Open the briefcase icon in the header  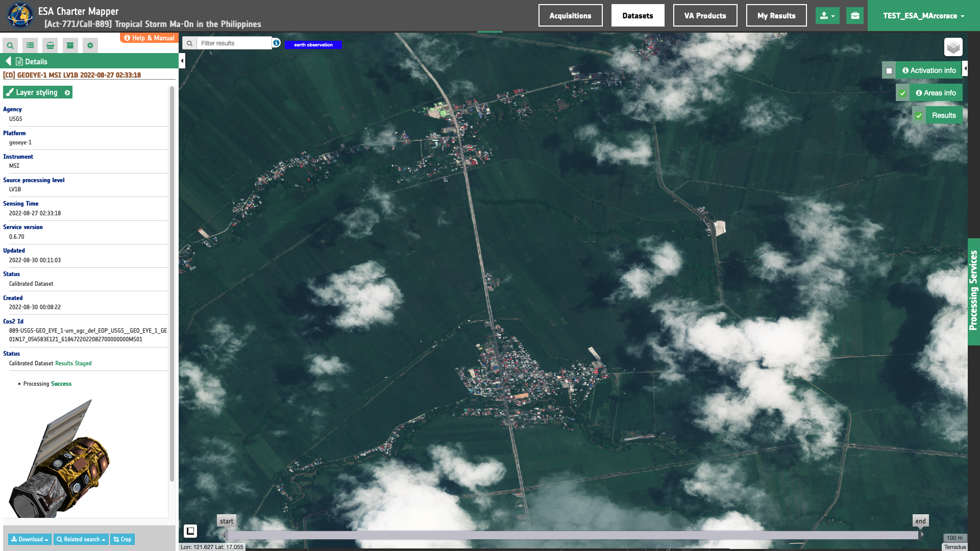pyautogui.click(x=855, y=16)
